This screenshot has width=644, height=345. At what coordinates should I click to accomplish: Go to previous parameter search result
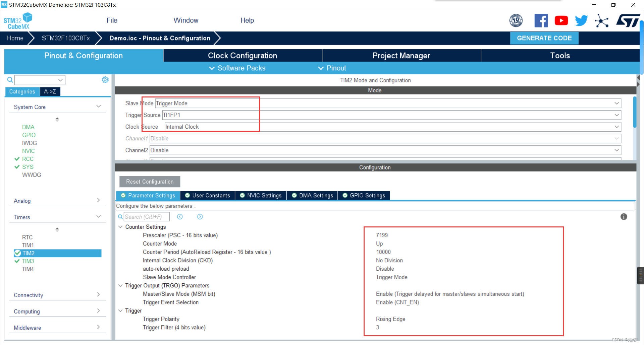tap(180, 217)
